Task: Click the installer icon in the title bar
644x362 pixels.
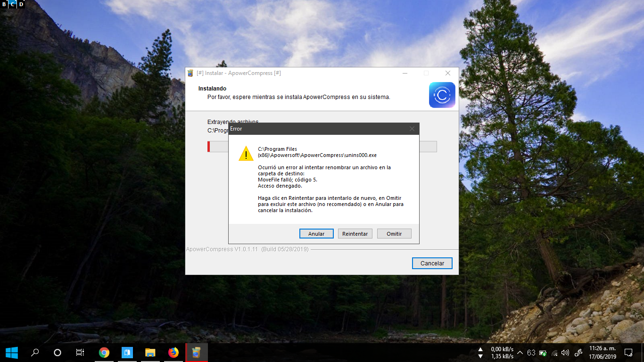Action: [x=190, y=73]
